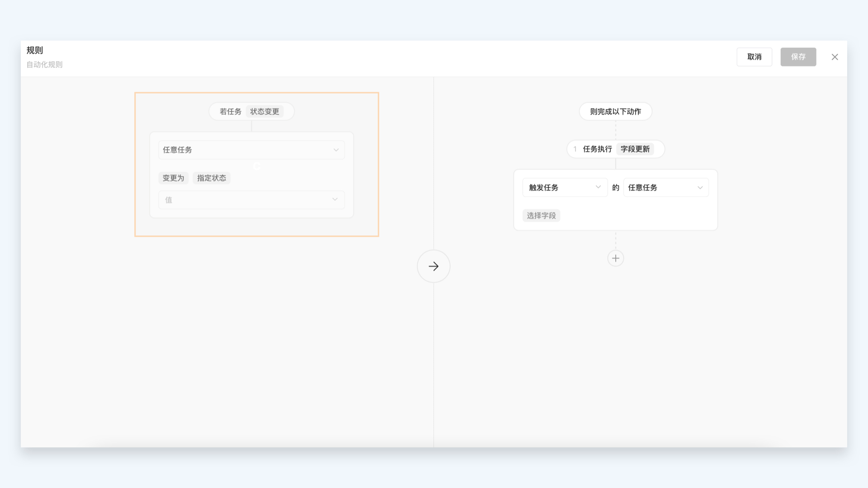Open the 触发任务 dropdown
Viewport: 868px width, 488px height.
coord(565,188)
